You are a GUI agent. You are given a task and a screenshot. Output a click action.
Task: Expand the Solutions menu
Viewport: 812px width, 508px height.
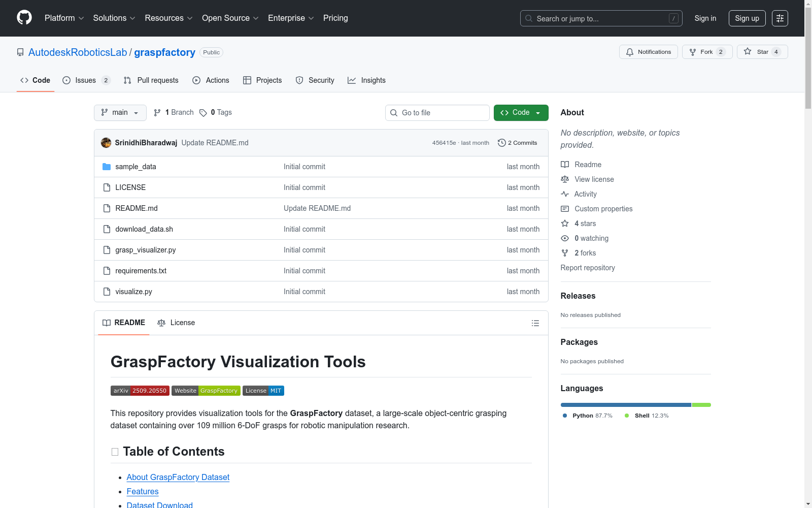(114, 18)
